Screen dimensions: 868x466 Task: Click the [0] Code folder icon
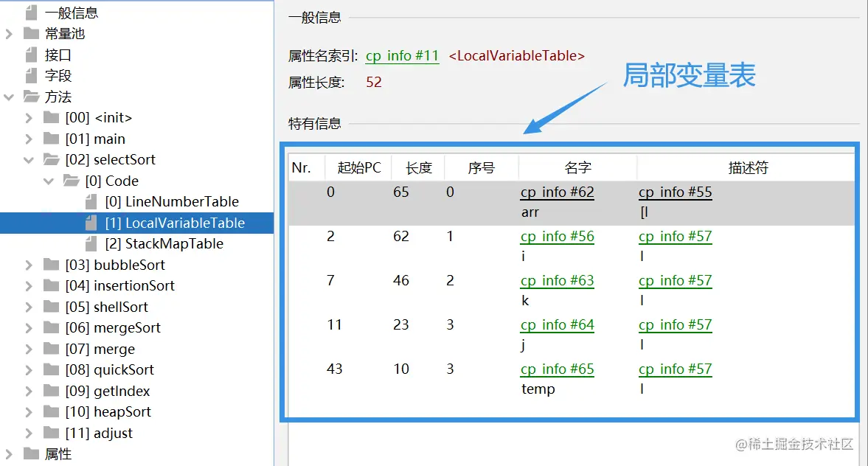pyautogui.click(x=72, y=181)
